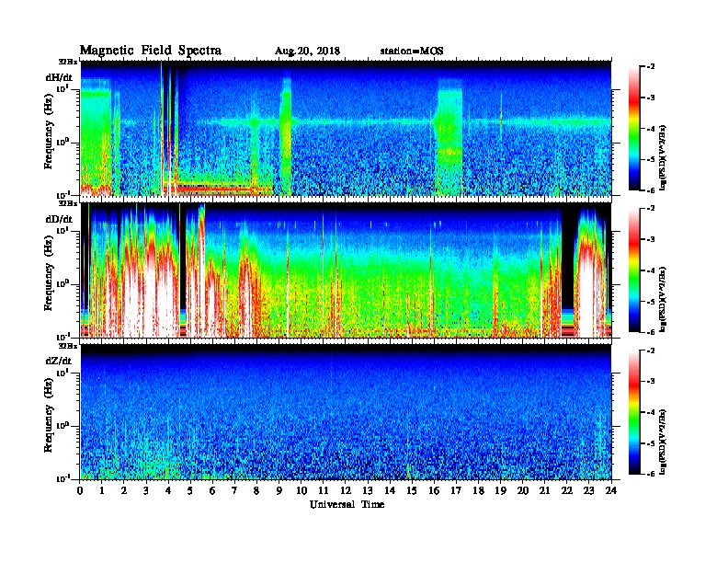Viewport: 728px width, 563px height.
Task: Select the date "Aug 20, 2018"
Action: (307, 52)
